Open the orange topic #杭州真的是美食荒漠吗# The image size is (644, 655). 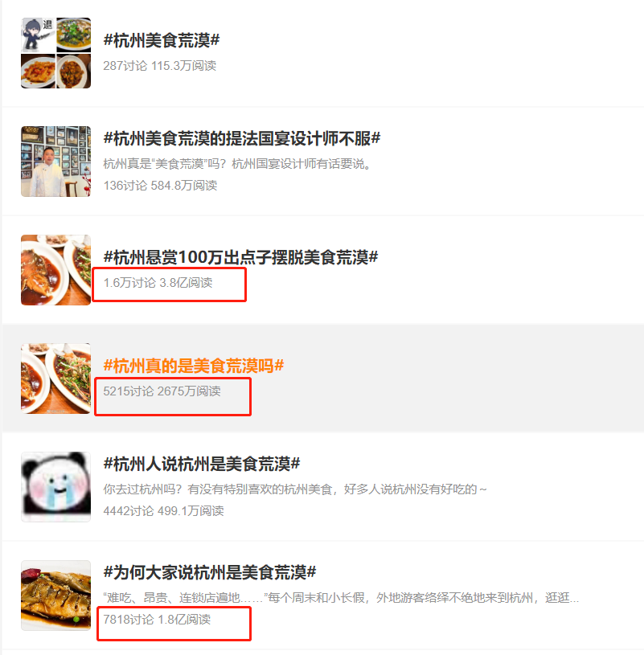coord(194,366)
